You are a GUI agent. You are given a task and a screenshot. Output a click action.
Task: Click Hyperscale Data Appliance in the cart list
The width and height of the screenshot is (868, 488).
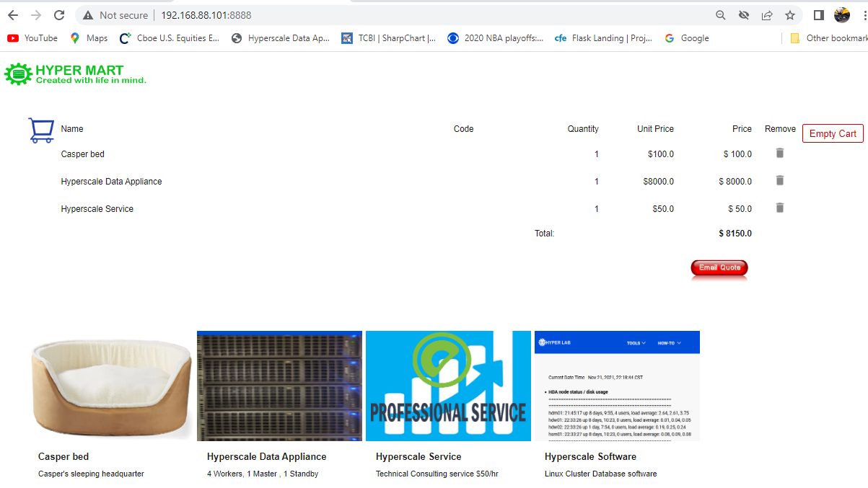pyautogui.click(x=112, y=182)
